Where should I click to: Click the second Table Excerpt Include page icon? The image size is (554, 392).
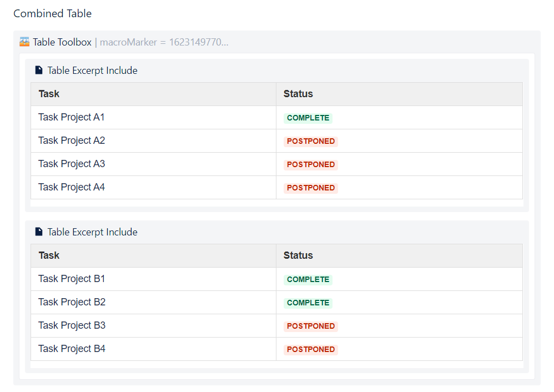point(39,232)
